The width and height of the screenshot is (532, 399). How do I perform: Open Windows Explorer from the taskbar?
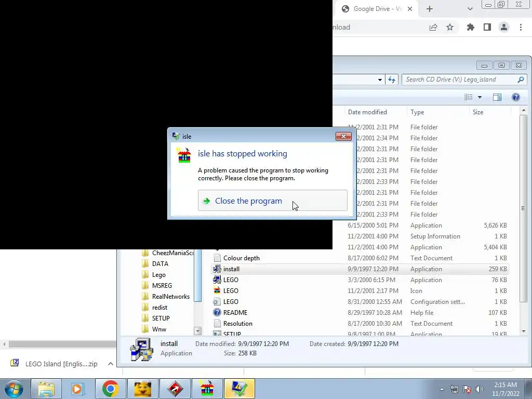[x=46, y=389]
